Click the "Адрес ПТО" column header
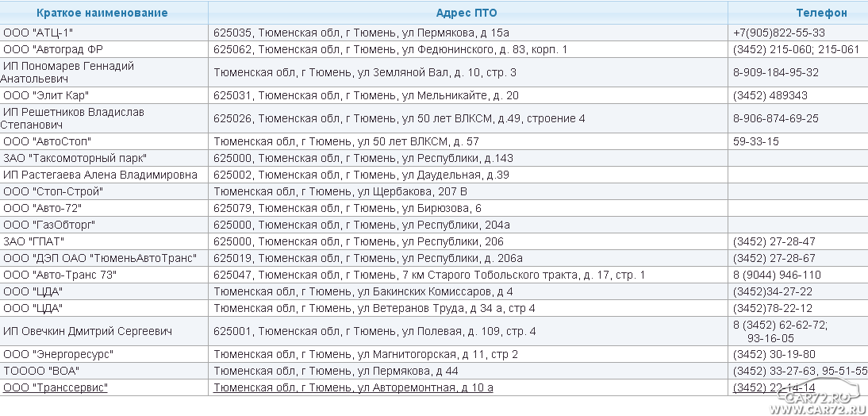Screen dimensions: 868x416 pos(467,13)
